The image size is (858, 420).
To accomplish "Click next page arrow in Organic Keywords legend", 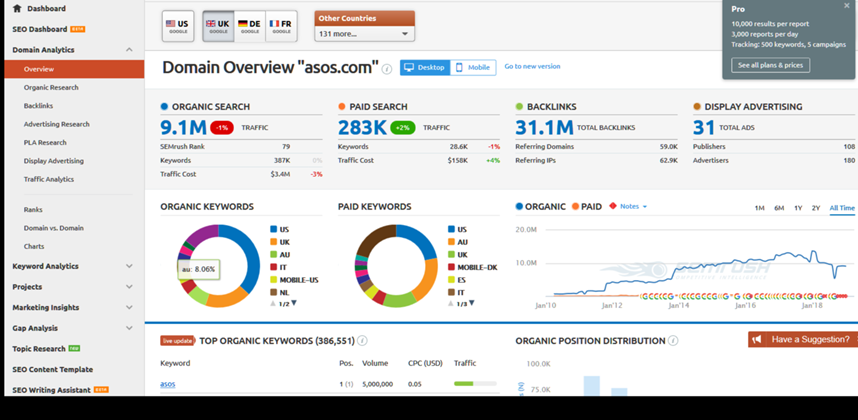I will [x=294, y=304].
